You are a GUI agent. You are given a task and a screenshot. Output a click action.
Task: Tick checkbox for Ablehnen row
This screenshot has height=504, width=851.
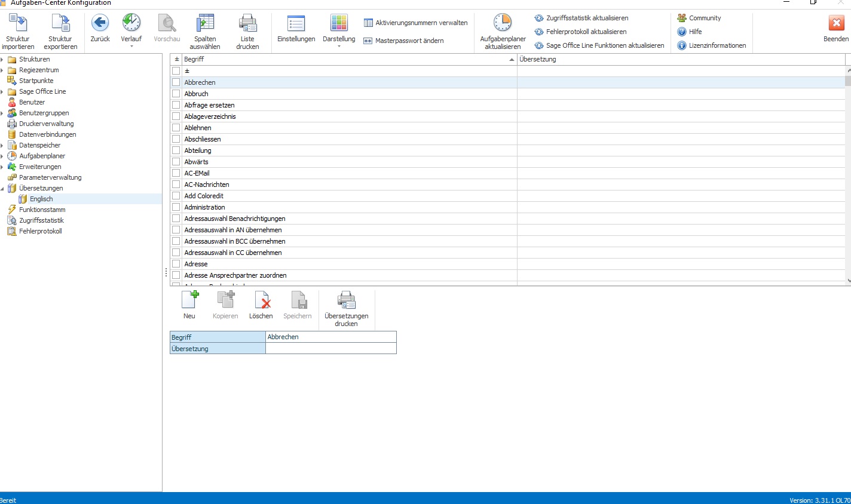pyautogui.click(x=176, y=128)
